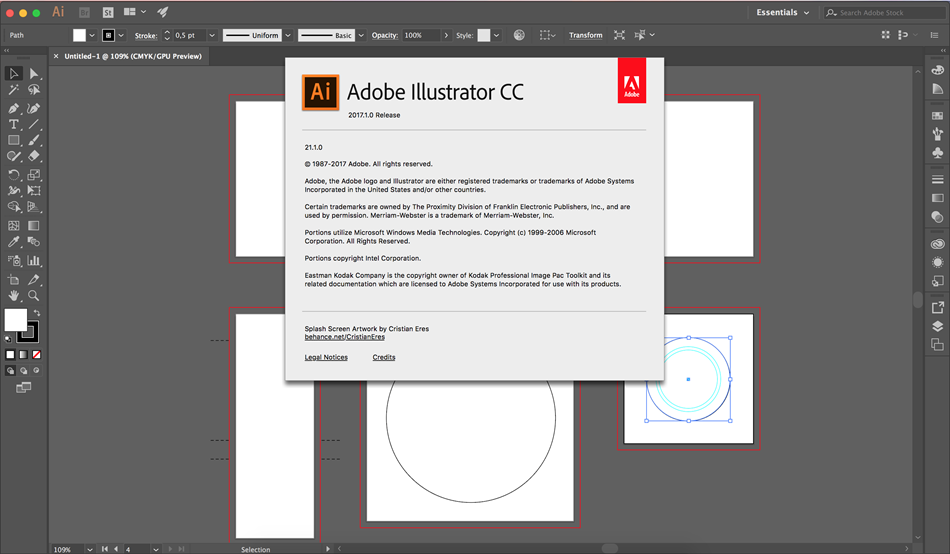950x554 pixels.
Task: Select the Curvature tool
Action: (x=34, y=108)
